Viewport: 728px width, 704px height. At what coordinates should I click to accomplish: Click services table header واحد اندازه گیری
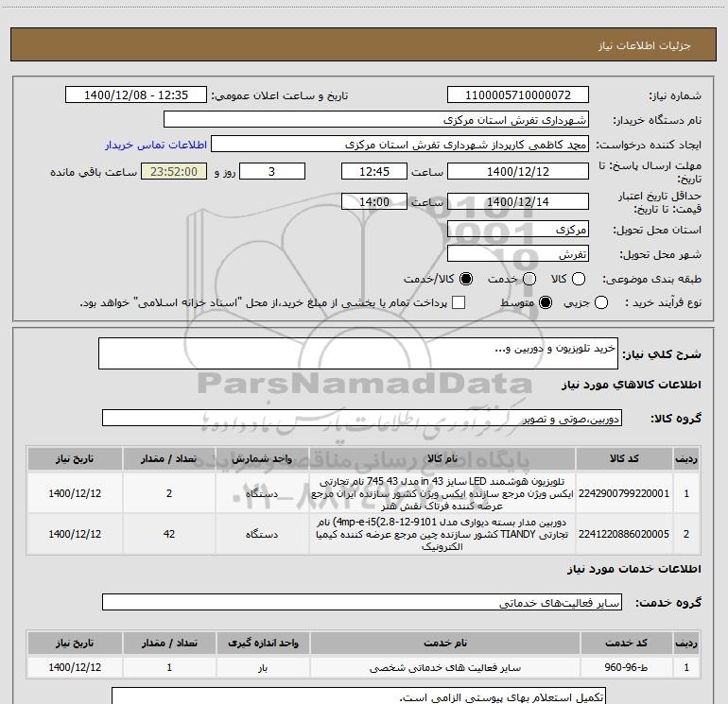click(263, 643)
